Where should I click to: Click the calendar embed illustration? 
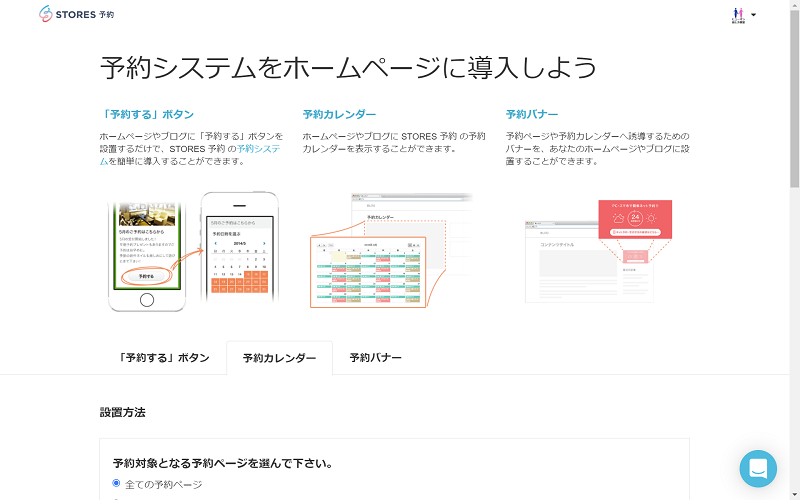tap(391, 250)
